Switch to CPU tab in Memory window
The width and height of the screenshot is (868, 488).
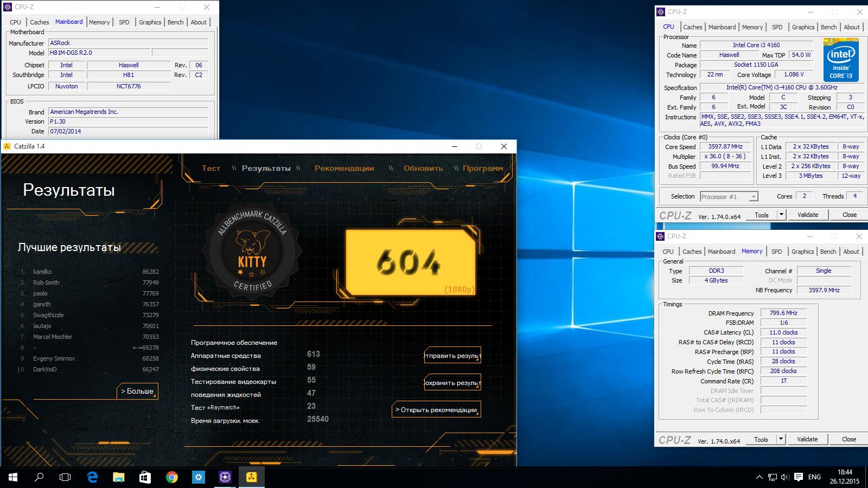coord(668,252)
